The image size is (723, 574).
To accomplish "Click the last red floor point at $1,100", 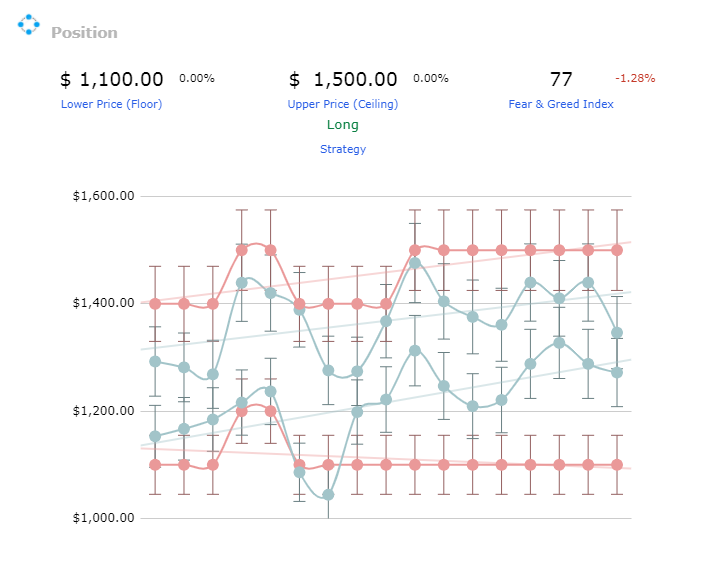I will click(617, 465).
